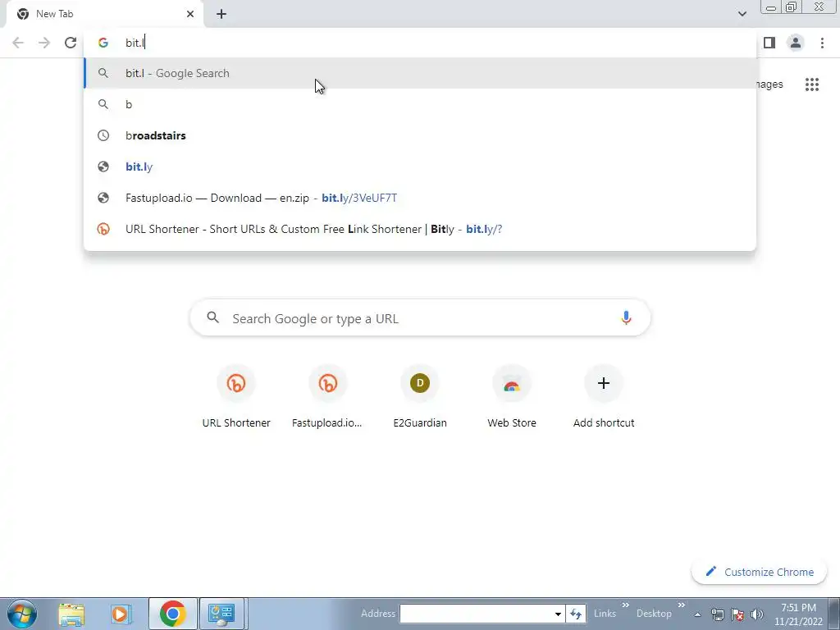Choose the Bitly URL Shortener suggestion
This screenshot has width=840, height=630.
coord(420,229)
